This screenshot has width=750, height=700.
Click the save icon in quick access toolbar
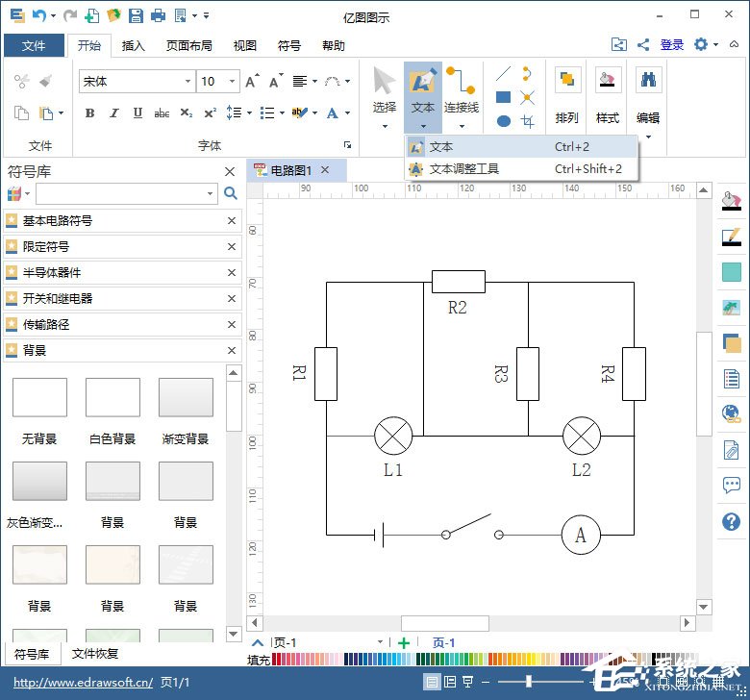(x=136, y=15)
